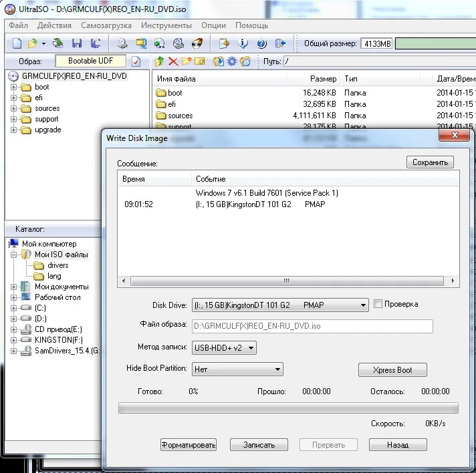The width and height of the screenshot is (476, 473).
Task: Expand the Мои документы tree node
Action: 13,287
